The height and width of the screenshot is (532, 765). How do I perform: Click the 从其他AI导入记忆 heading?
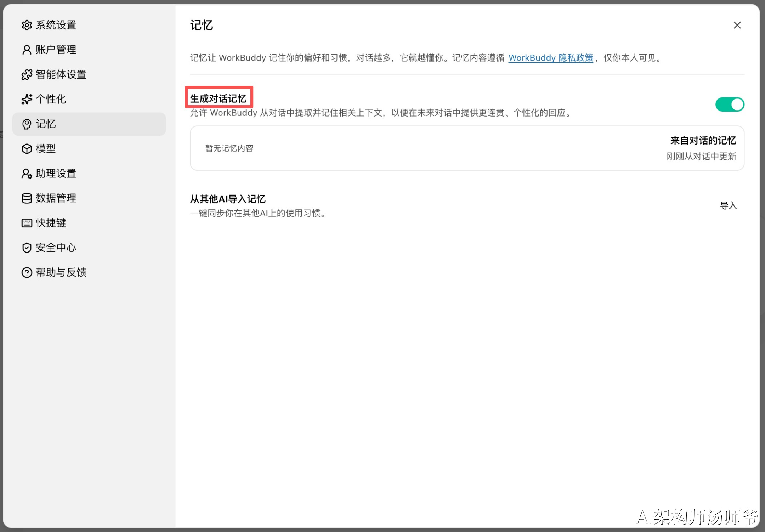(x=228, y=199)
